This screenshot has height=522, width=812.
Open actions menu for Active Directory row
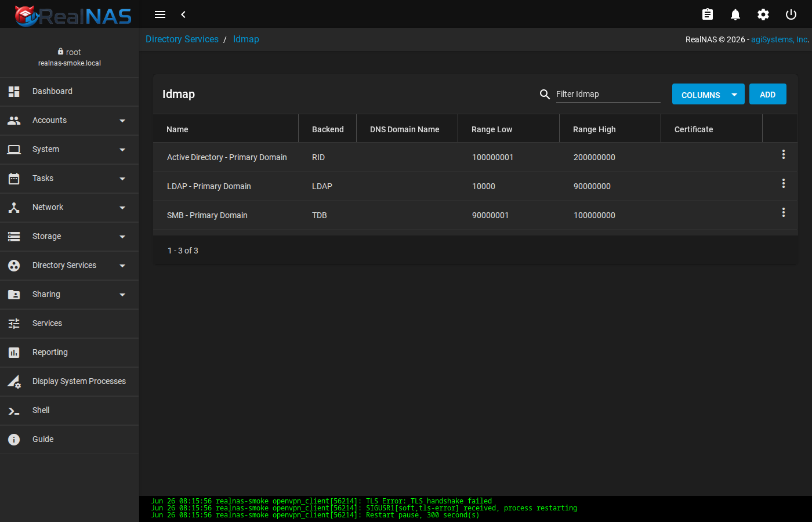(783, 154)
